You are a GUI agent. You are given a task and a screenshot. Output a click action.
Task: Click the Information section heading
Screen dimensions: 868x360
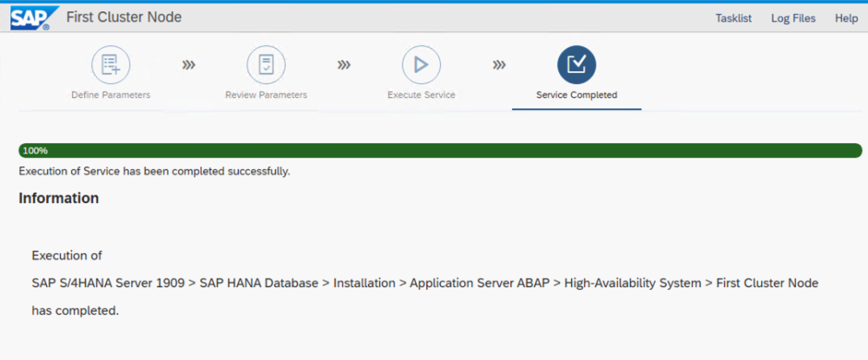coord(59,198)
